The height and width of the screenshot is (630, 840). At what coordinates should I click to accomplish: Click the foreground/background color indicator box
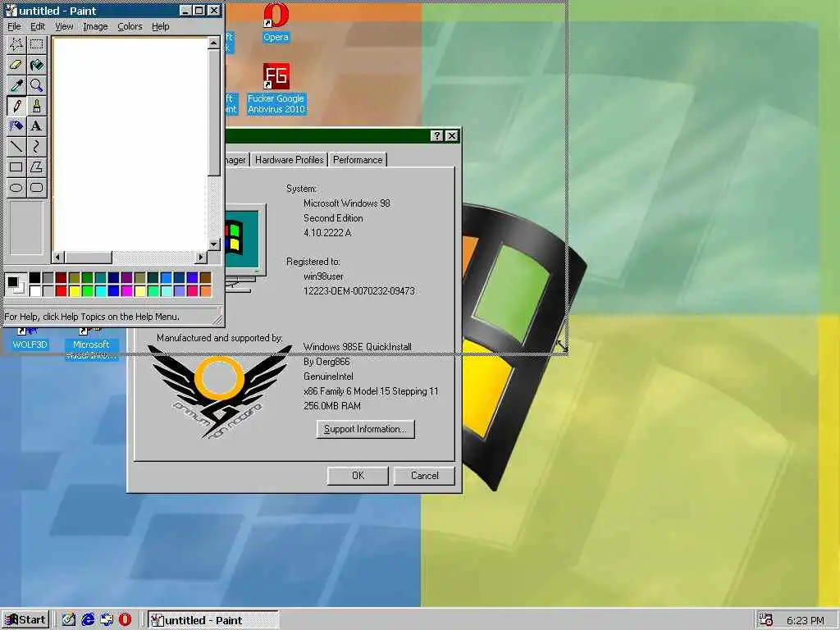(x=15, y=284)
